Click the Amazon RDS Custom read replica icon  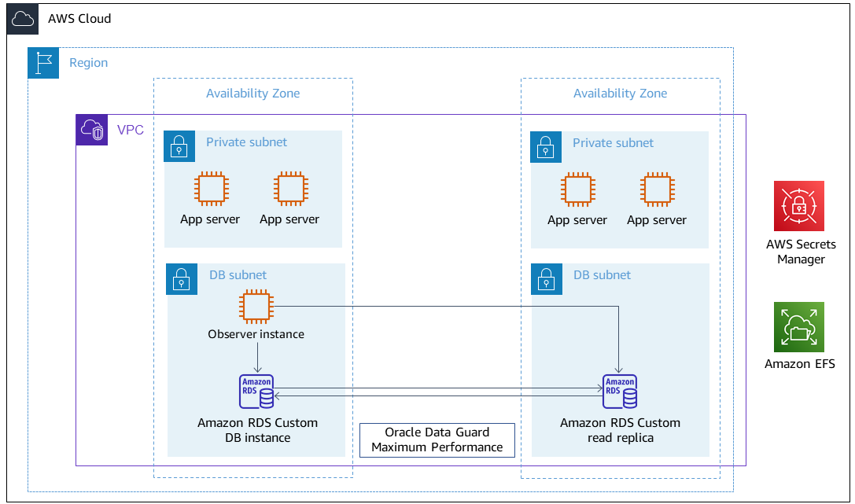coord(620,390)
